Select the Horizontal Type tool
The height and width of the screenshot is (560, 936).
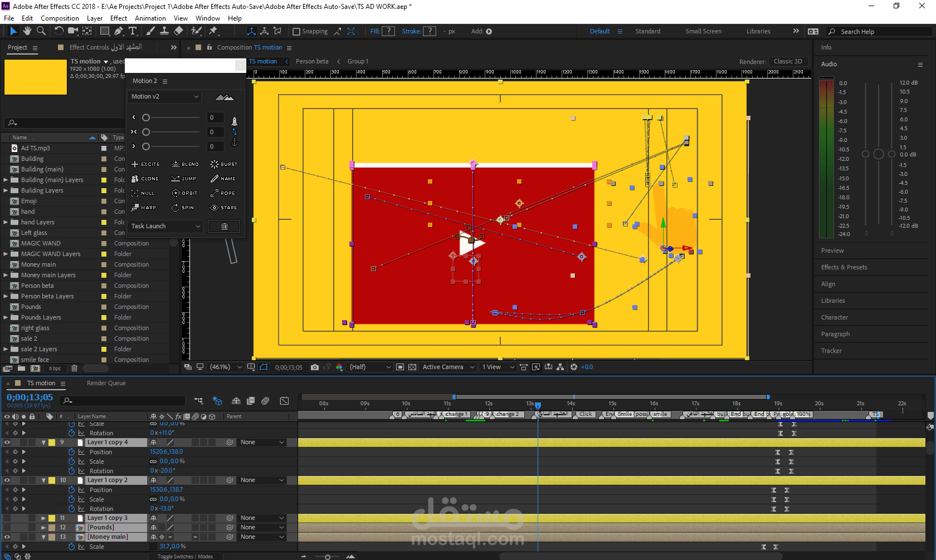click(x=133, y=31)
